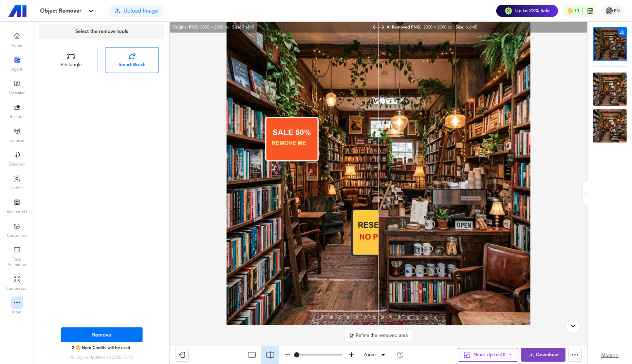This screenshot has height=364, width=632.
Task: Click the 11 credits counter
Action: click(x=574, y=11)
